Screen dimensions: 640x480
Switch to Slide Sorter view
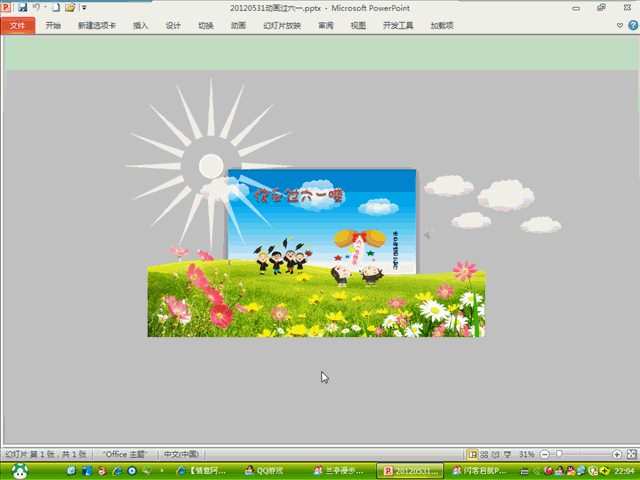[x=484, y=454]
